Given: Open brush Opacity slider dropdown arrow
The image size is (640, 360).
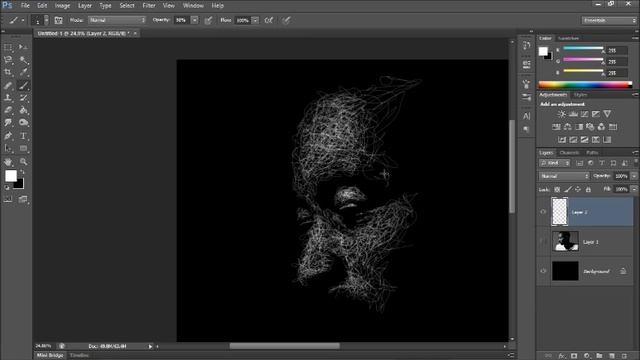Looking at the screenshot, I should (195, 20).
